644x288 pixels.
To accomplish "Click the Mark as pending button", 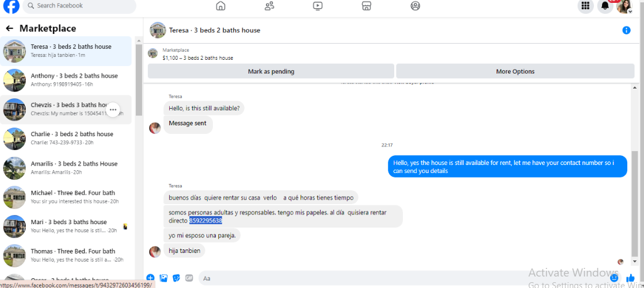I will tap(271, 71).
